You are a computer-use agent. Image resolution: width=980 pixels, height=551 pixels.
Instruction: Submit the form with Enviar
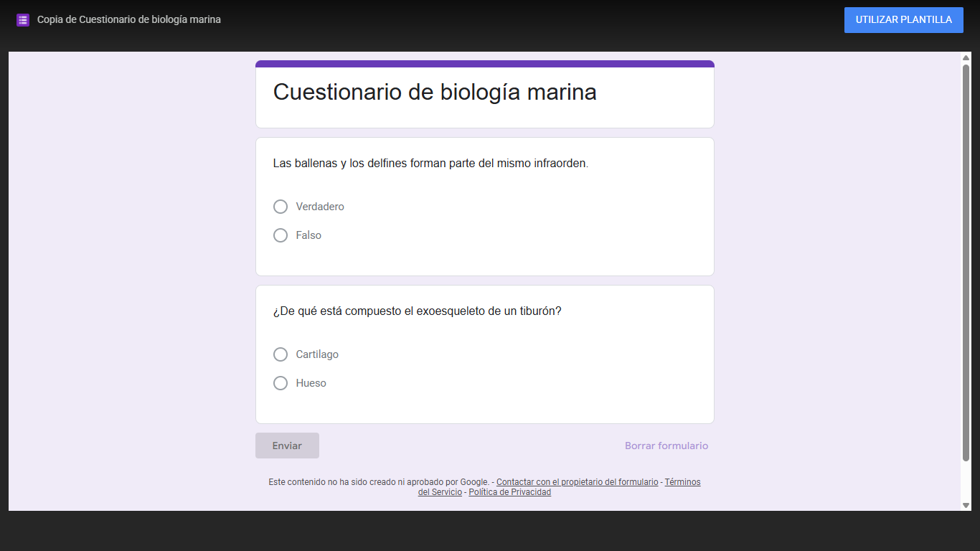(287, 446)
